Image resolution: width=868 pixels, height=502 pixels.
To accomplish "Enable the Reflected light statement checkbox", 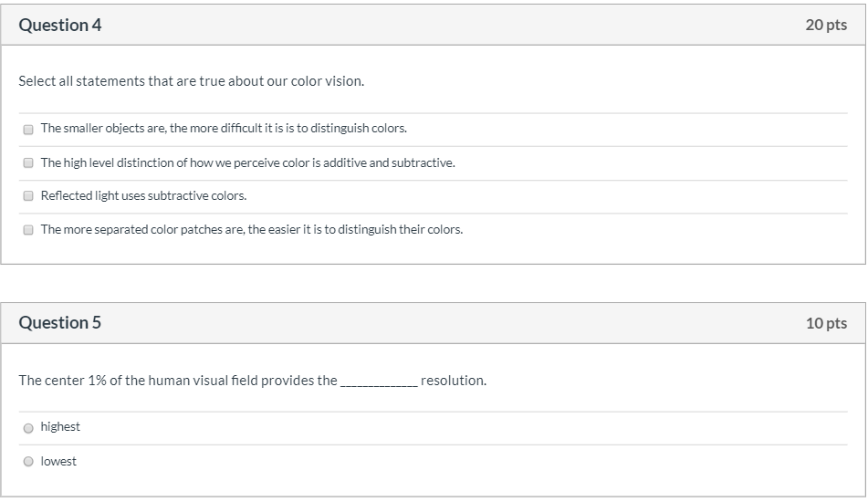I will pos(28,196).
